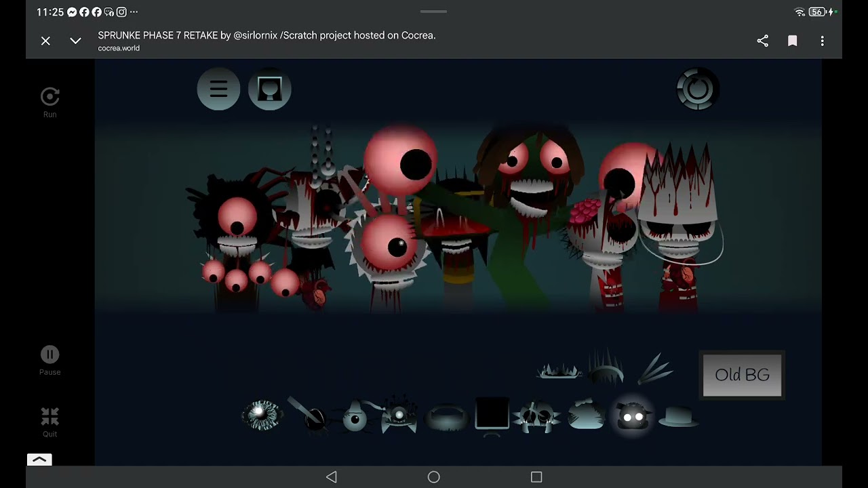
Task: Tap the Instagram notification icon in status bar
Action: (121, 12)
